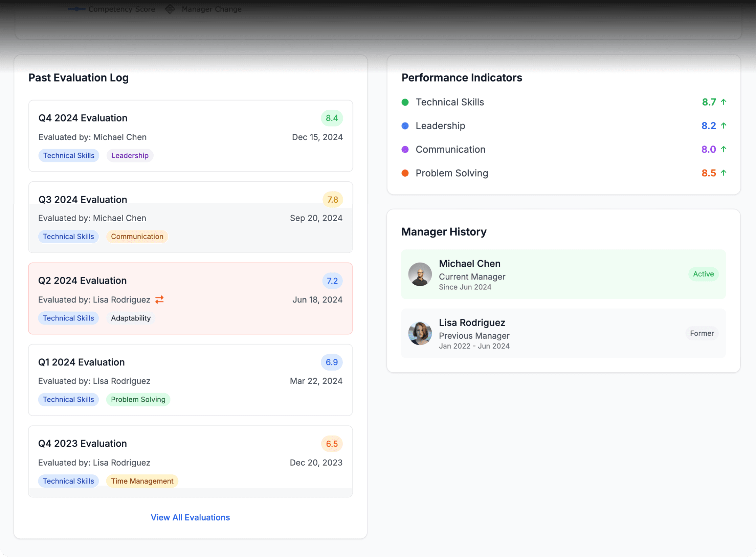Viewport: 756px width, 557px height.
Task: Click the Active status badge for Michael Chen
Action: tap(703, 274)
